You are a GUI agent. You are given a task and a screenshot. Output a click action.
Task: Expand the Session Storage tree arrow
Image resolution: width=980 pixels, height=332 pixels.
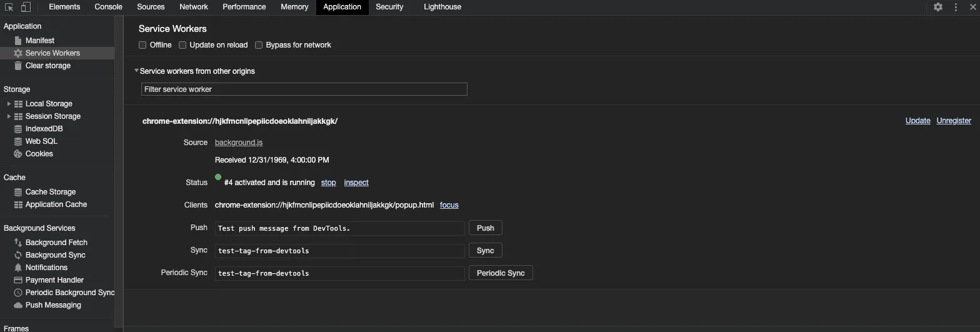pyautogui.click(x=9, y=116)
